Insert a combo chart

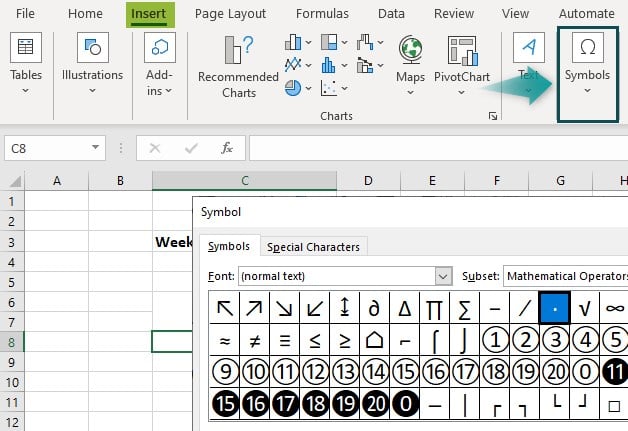[x=365, y=65]
